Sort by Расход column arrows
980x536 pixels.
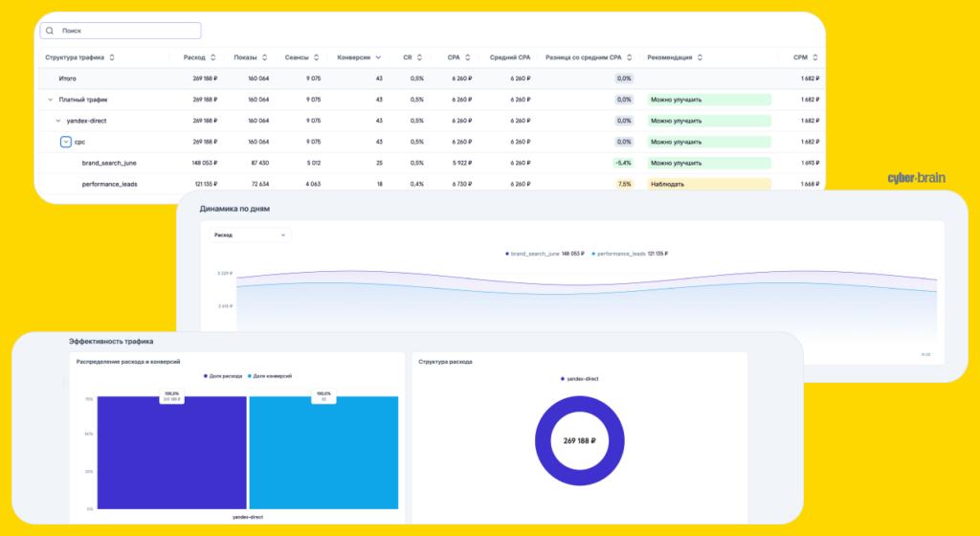tap(213, 57)
